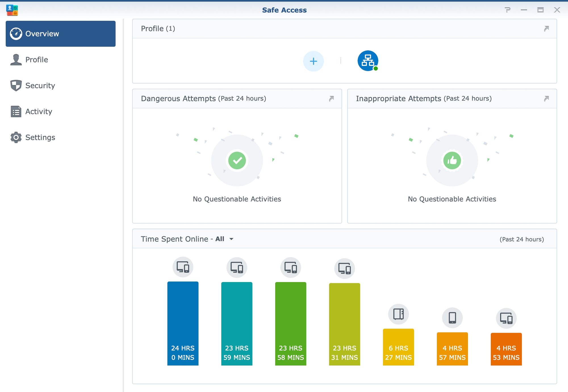Image resolution: width=568 pixels, height=392 pixels.
Task: Expand the Profile (1) panel arrow
Action: tap(546, 29)
